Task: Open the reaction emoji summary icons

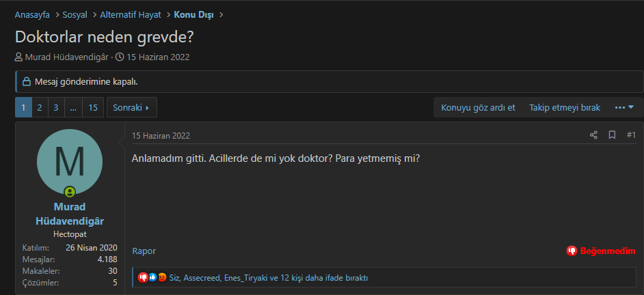Action: pos(152,278)
